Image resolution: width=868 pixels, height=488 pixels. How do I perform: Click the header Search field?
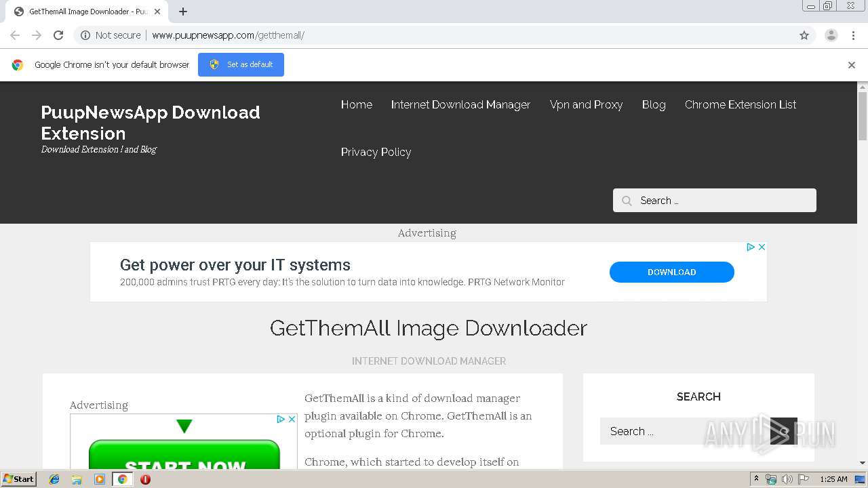[x=715, y=200]
